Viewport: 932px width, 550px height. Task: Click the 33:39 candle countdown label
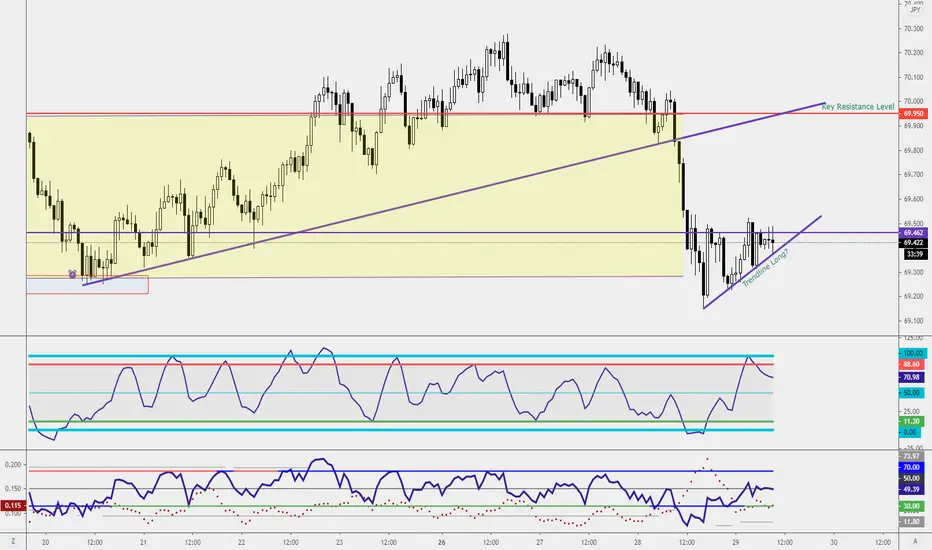pos(914,254)
